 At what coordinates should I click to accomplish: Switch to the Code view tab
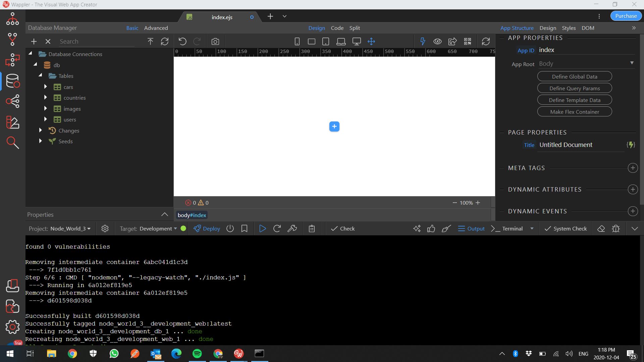(x=337, y=28)
